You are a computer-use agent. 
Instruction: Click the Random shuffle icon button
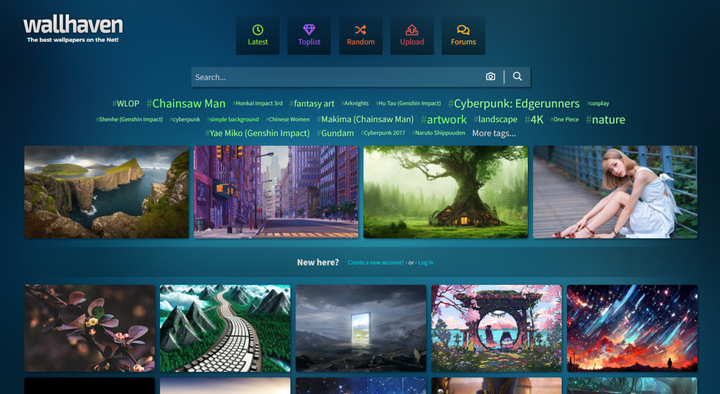pos(360,36)
